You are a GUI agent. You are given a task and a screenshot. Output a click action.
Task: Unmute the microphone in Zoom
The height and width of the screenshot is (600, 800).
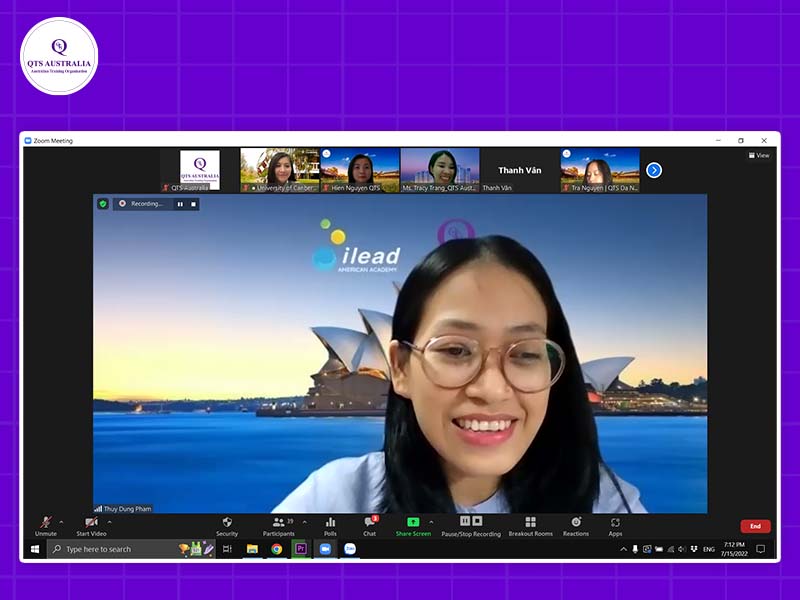pos(46,526)
